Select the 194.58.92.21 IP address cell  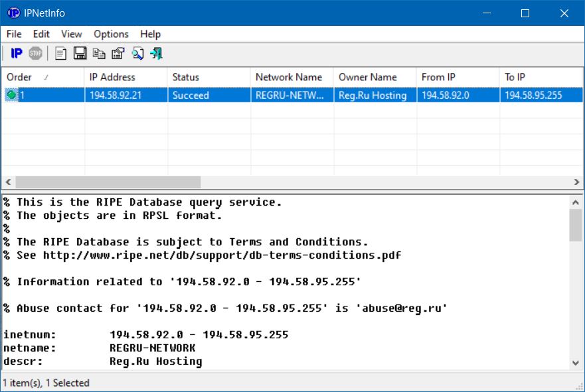(x=126, y=95)
